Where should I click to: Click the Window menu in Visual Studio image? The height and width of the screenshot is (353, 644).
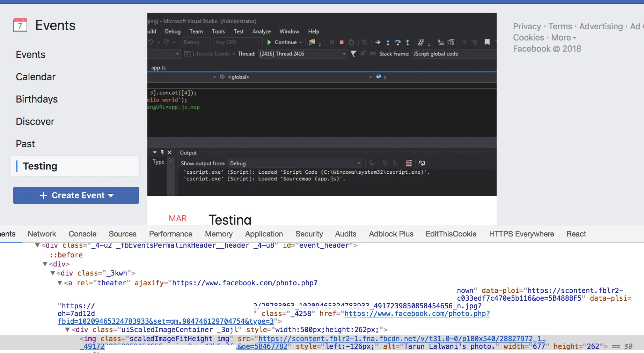289,31
